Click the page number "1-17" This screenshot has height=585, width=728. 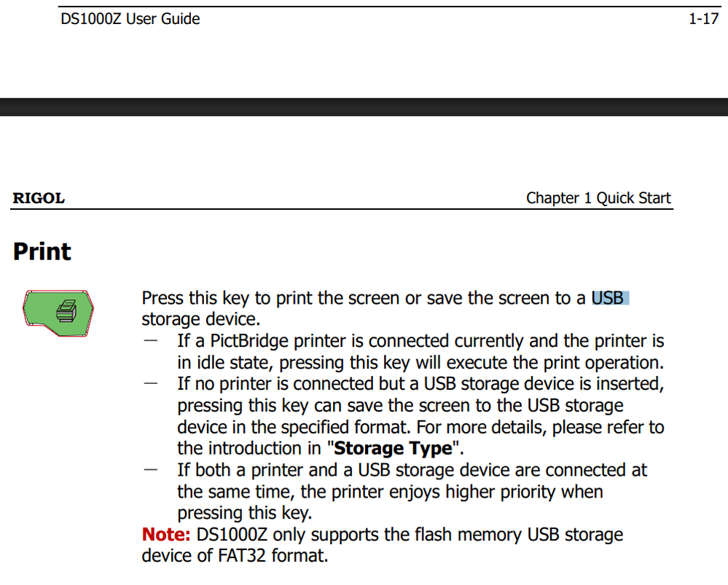click(703, 20)
